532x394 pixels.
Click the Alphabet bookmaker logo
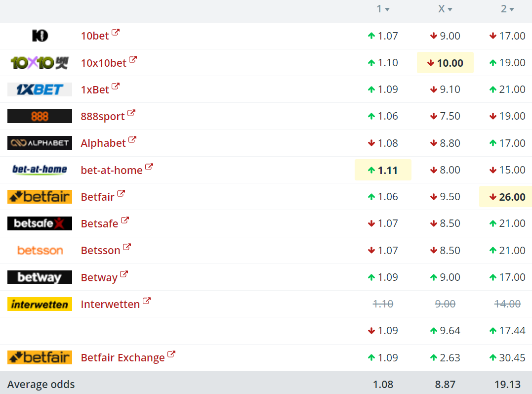[40, 143]
